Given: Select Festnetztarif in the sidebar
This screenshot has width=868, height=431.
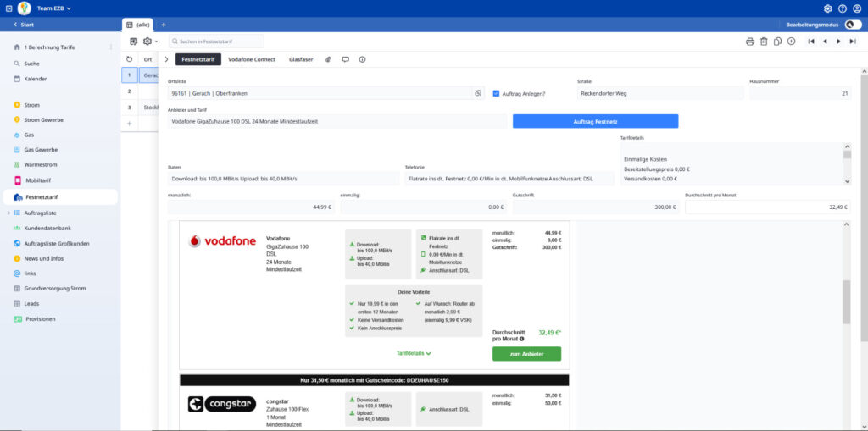Looking at the screenshot, I should coord(60,197).
